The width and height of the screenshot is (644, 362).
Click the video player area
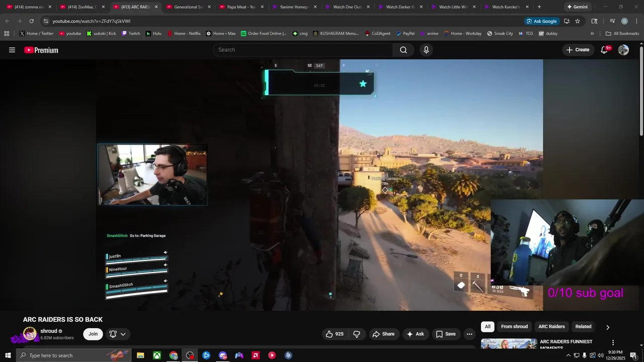319,185
